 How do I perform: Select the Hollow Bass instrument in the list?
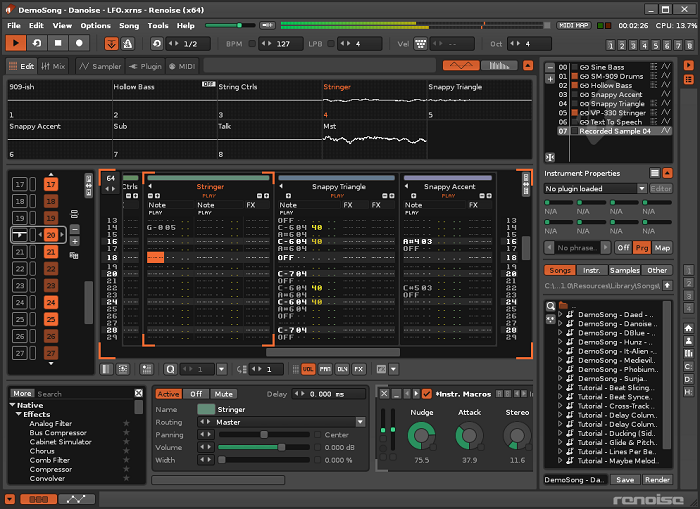[x=609, y=86]
